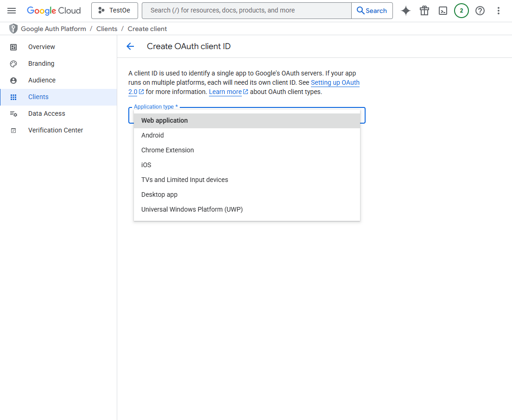
Task: Click the Verification Center checkbox icon
Action: pos(13,131)
